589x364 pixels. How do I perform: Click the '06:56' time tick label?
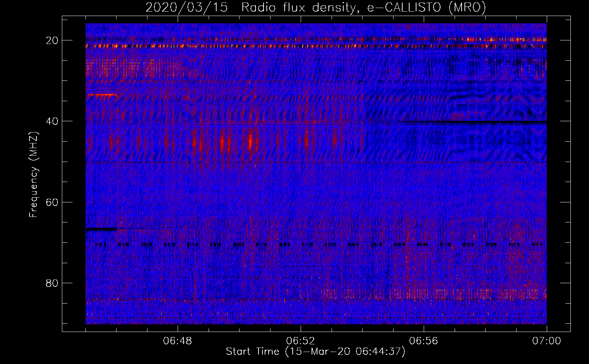pyautogui.click(x=424, y=341)
